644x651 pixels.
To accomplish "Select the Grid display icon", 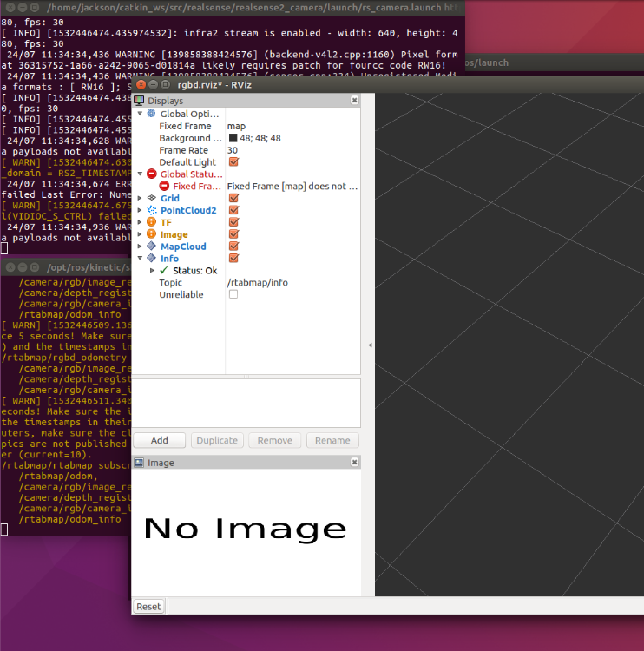I will [x=152, y=199].
